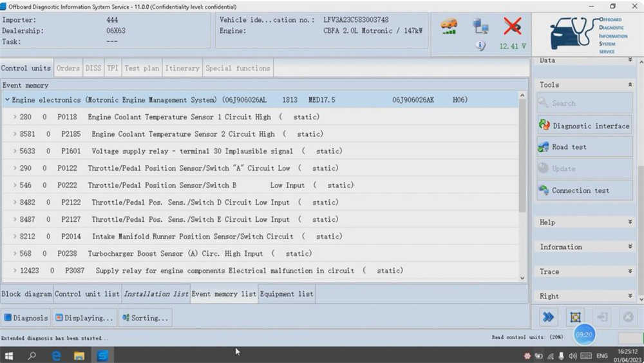Launch the Road test tool
The width and height of the screenshot is (644, 363).
[x=585, y=147]
